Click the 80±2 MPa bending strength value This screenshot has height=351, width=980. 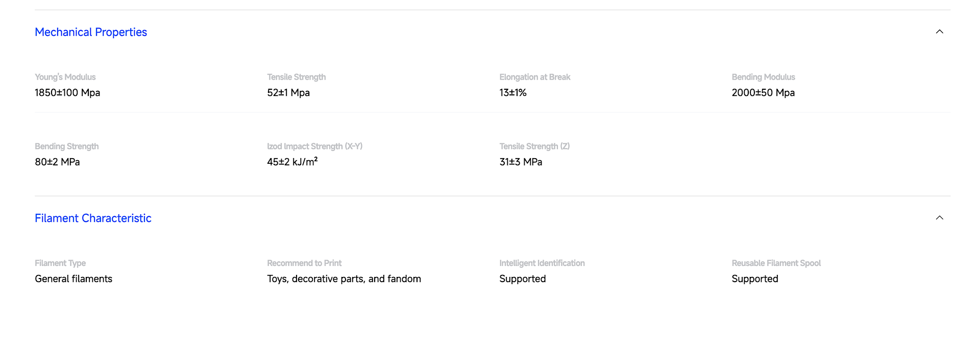pyautogui.click(x=57, y=162)
